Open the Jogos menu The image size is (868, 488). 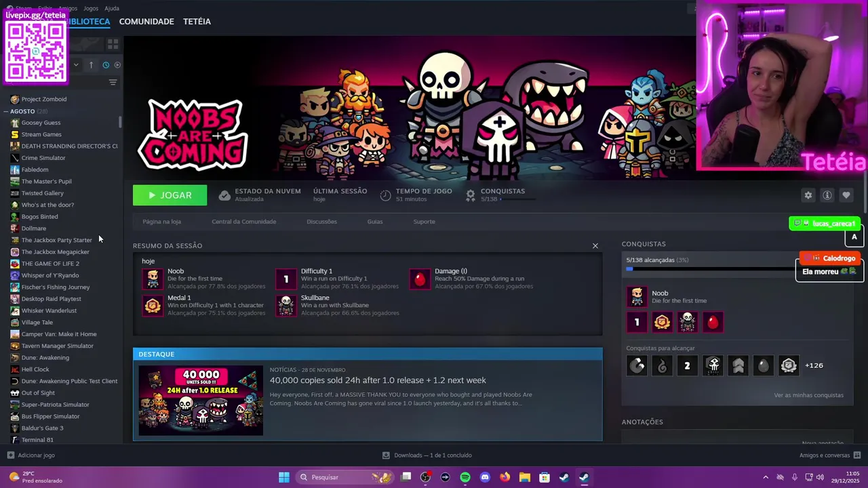click(x=91, y=8)
